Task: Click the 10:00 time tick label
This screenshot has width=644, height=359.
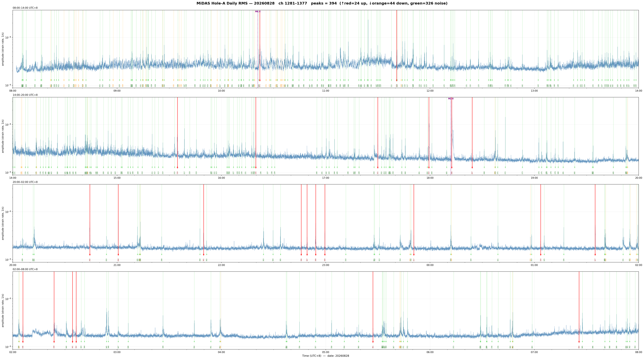Action: pos(221,91)
